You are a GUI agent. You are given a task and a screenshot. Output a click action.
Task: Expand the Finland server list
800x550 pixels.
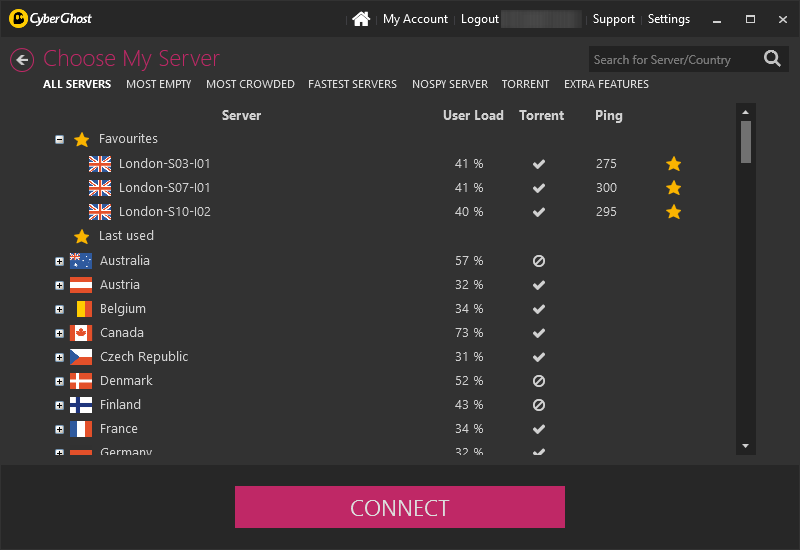[60, 405]
